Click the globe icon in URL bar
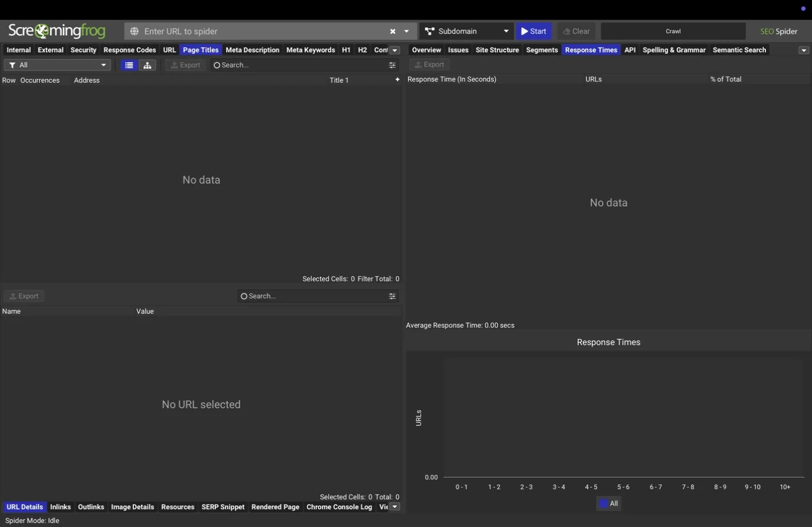 (134, 31)
